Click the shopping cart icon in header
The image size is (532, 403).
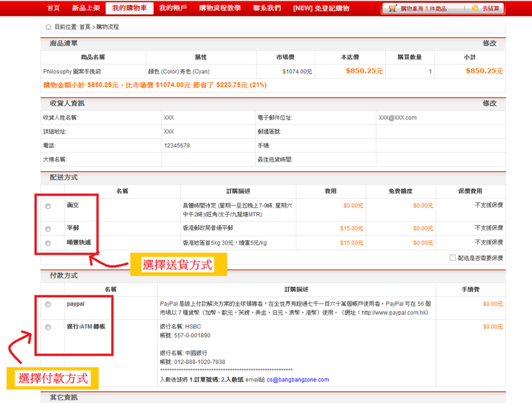click(393, 9)
